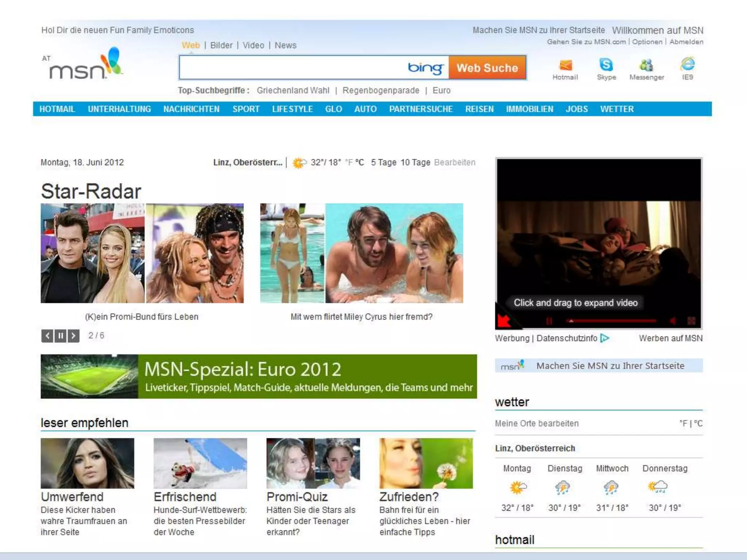747x560 pixels.
Task: Open Griechenland Wahl top search link
Action: click(293, 90)
